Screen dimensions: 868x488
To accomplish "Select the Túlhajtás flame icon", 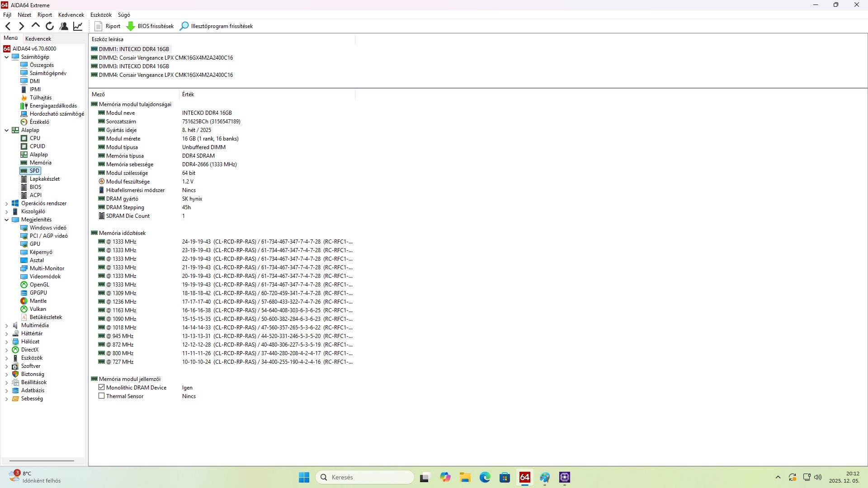I will click(24, 98).
